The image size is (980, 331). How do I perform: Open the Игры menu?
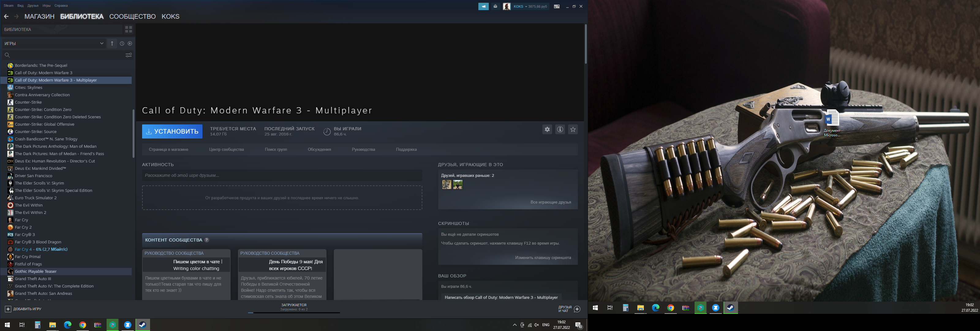click(47, 6)
